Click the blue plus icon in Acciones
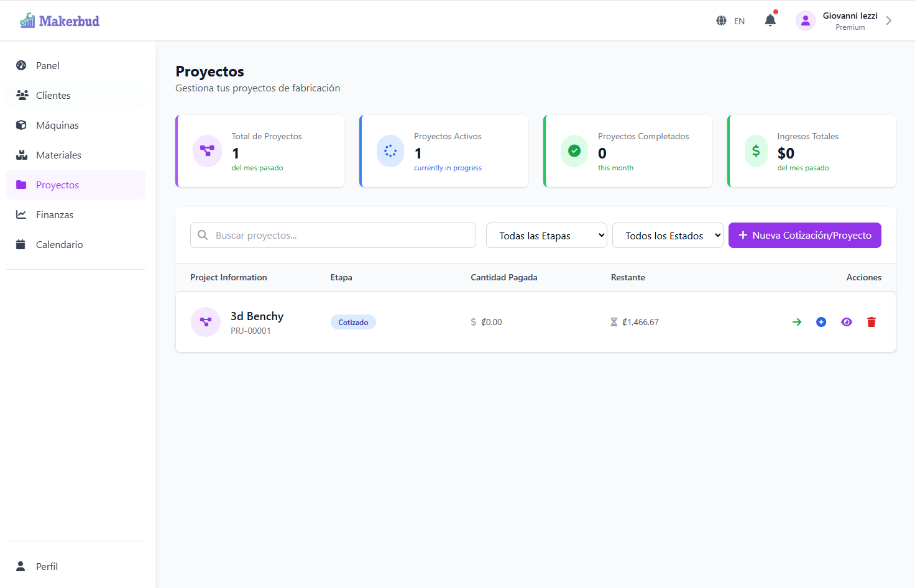 click(821, 322)
